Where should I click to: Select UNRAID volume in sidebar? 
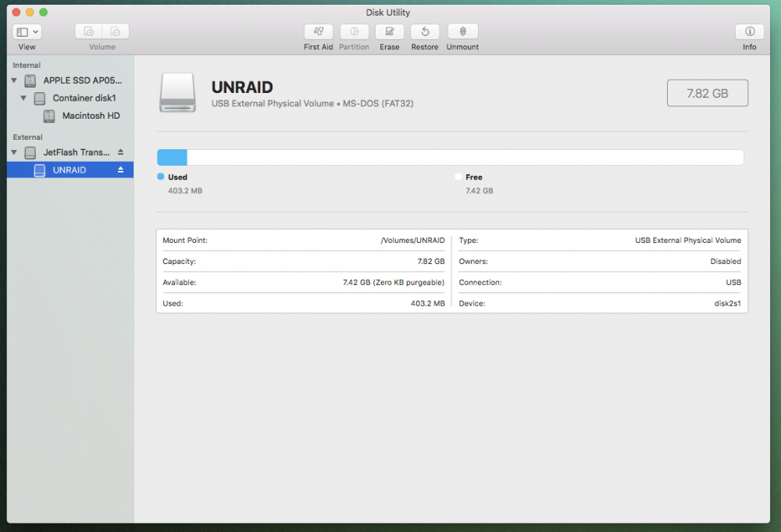click(70, 170)
